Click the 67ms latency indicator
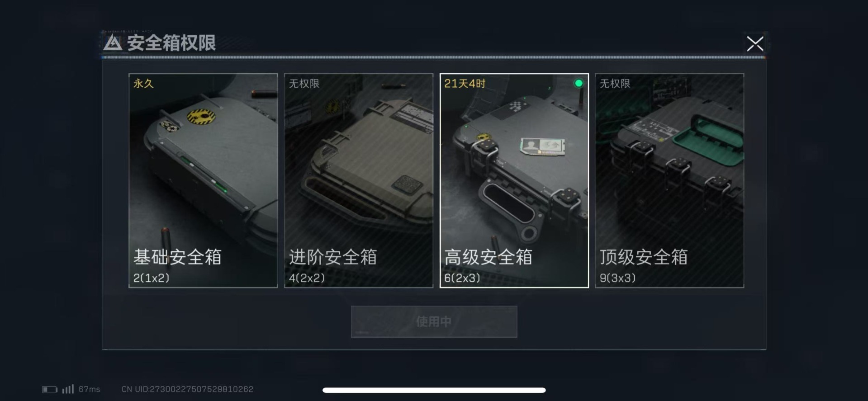868x401 pixels. [x=89, y=389]
